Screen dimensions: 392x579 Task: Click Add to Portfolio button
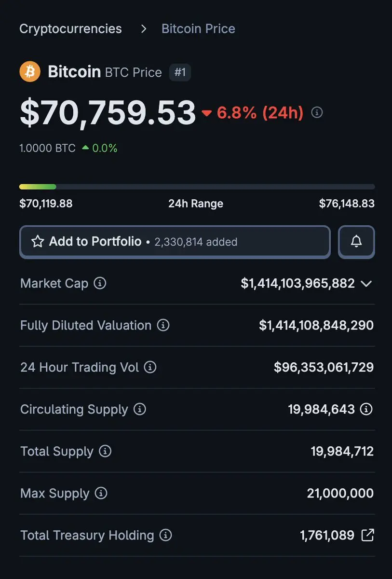click(x=175, y=241)
